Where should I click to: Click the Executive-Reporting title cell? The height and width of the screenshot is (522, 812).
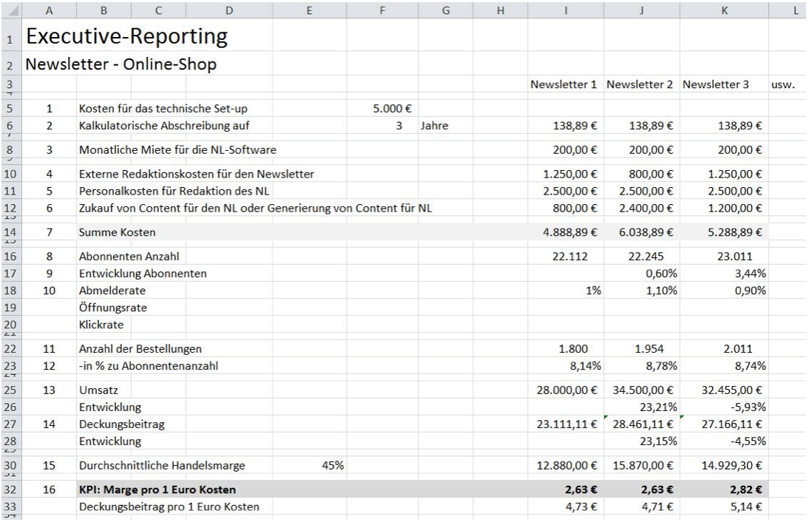click(126, 35)
